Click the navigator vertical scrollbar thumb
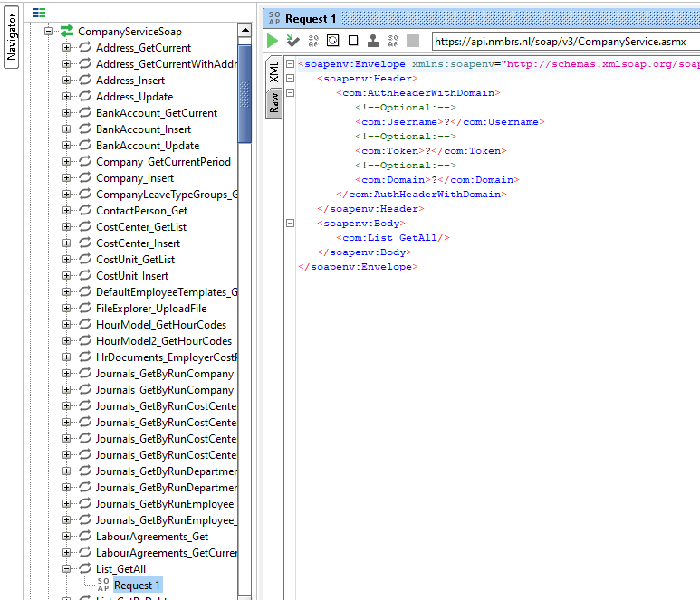700x600 pixels. [245, 94]
